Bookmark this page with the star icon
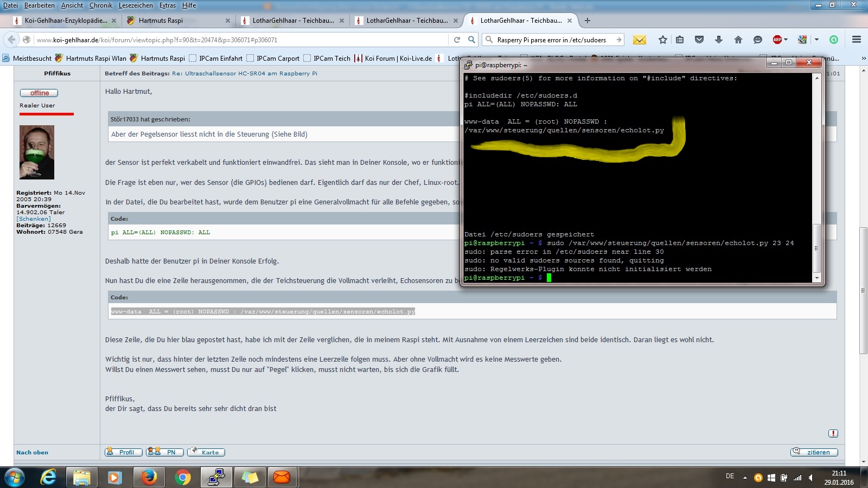The height and width of the screenshot is (488, 868). 662,40
